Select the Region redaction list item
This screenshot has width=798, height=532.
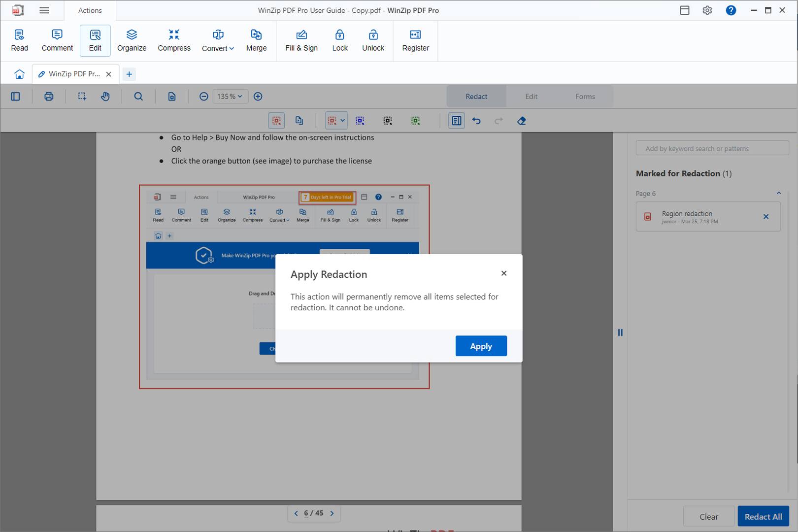click(x=708, y=217)
